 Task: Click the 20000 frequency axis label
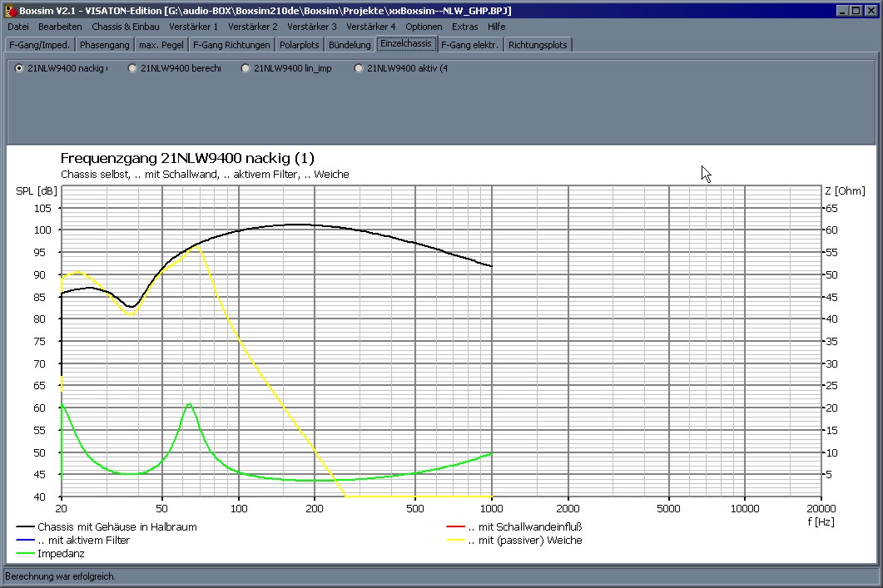coord(821,509)
